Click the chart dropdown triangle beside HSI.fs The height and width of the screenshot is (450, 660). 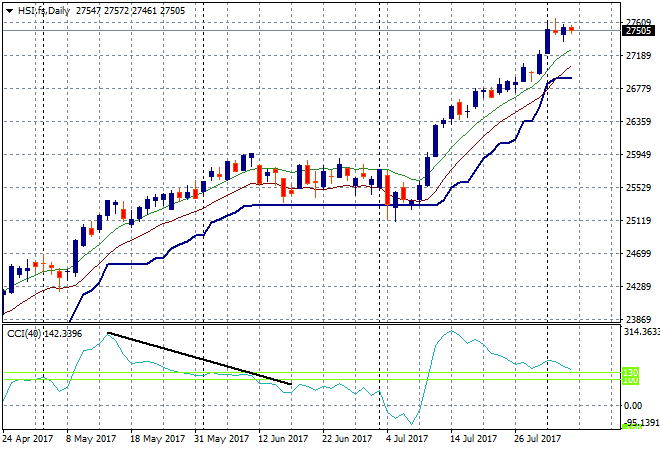pos(9,10)
